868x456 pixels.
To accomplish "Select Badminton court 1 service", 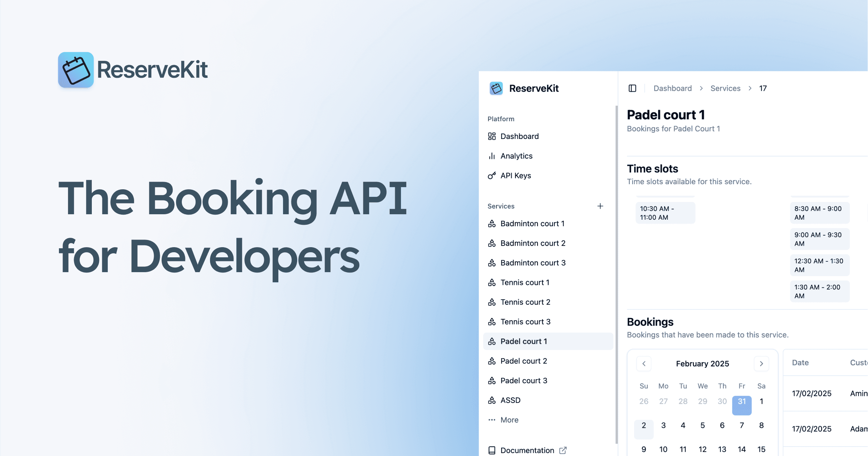I will click(x=548, y=224).
